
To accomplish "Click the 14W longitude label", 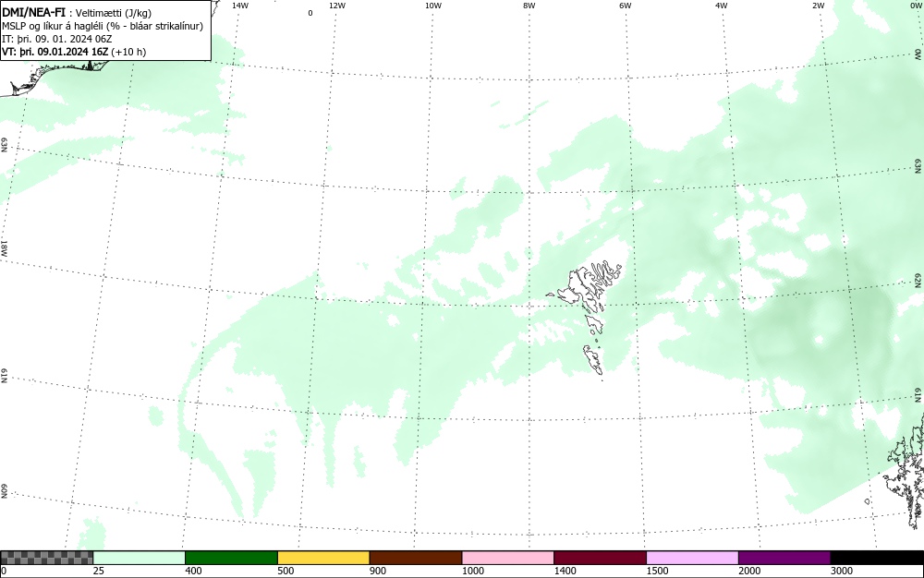I will [240, 6].
